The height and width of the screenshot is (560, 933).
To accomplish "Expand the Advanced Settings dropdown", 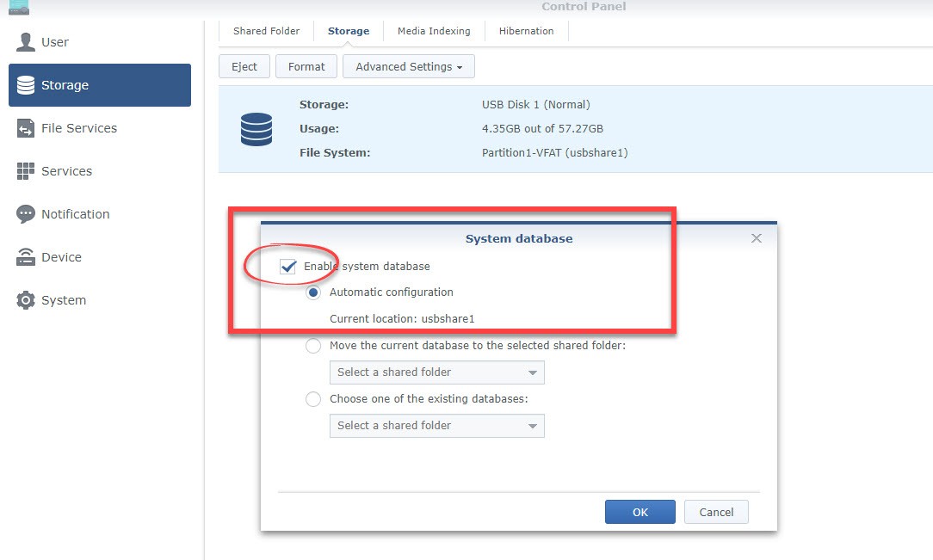I will click(409, 67).
